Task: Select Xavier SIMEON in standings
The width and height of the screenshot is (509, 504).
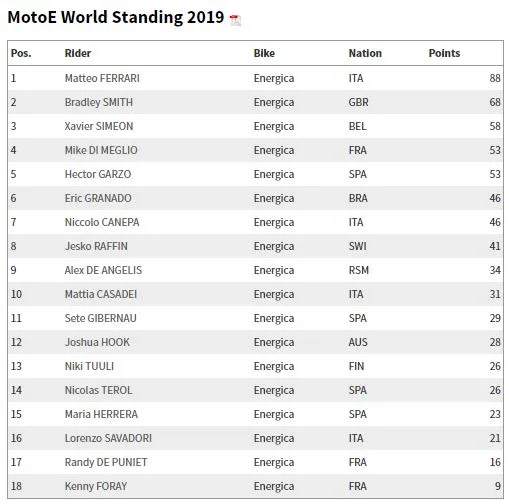Action: [x=99, y=126]
